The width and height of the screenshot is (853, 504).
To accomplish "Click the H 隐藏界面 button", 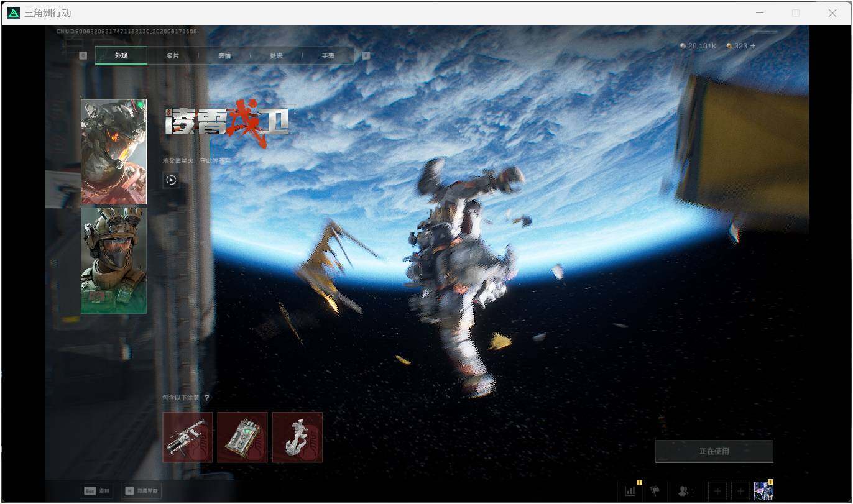I will [x=142, y=491].
